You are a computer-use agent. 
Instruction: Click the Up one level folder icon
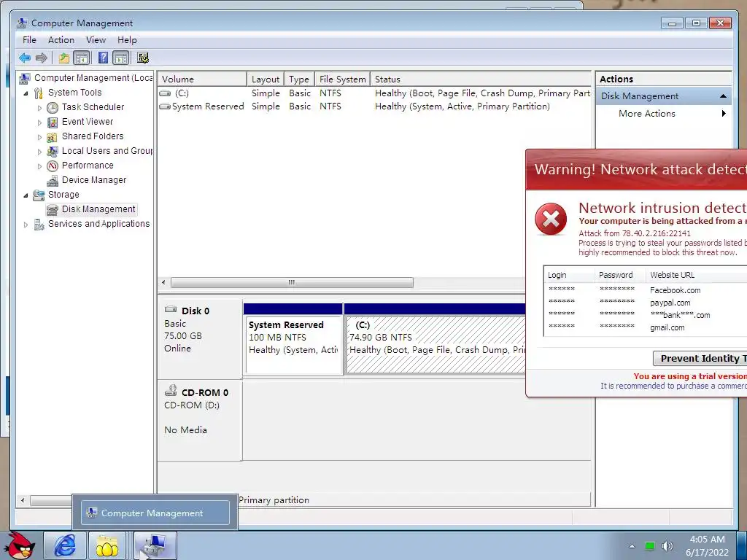pyautogui.click(x=64, y=58)
